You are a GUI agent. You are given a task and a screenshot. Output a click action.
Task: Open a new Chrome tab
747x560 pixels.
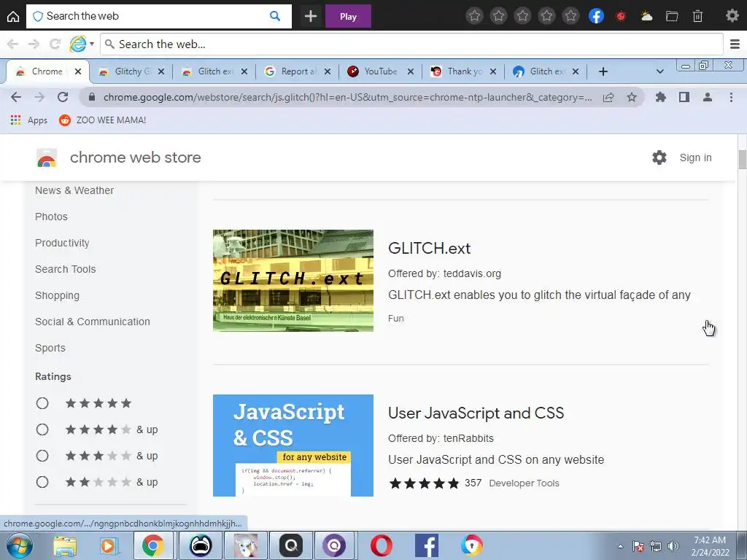603,71
